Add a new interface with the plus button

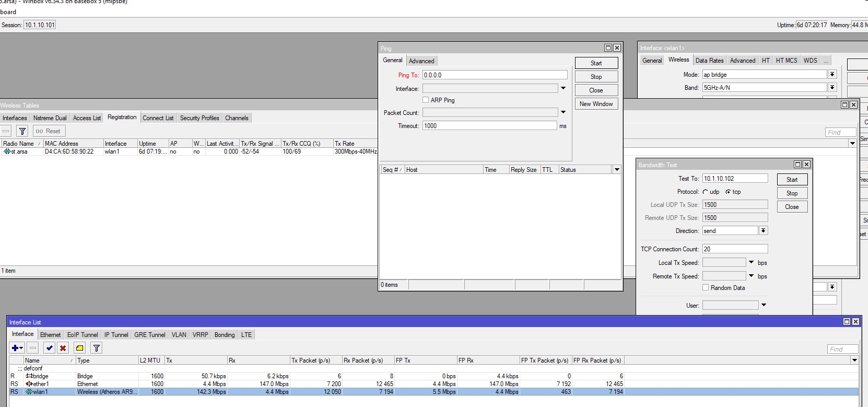[x=17, y=348]
